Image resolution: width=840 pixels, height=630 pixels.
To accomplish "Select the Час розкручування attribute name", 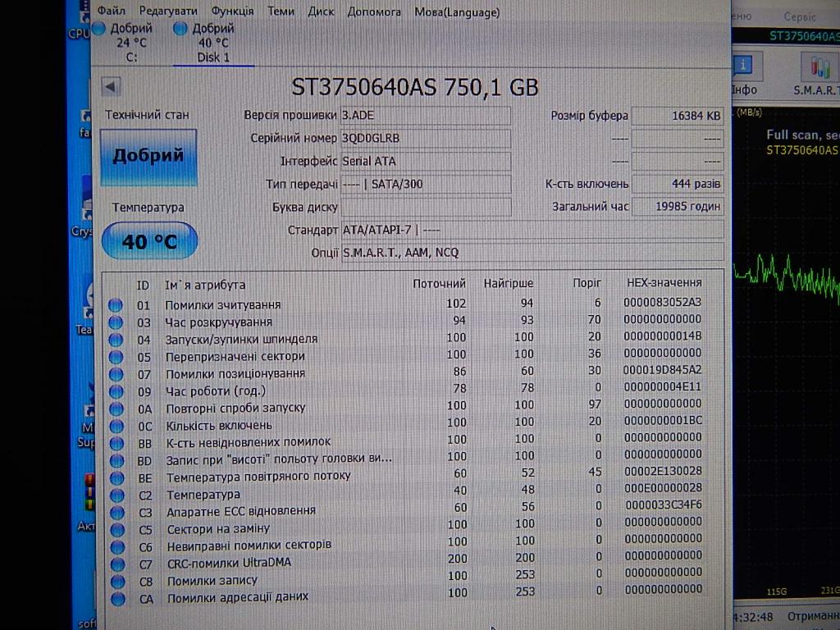I will click(x=218, y=322).
